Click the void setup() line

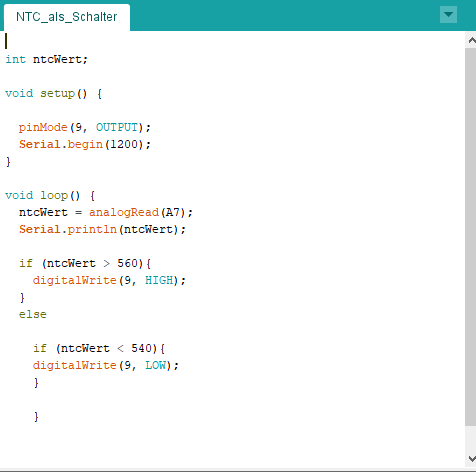coord(53,93)
